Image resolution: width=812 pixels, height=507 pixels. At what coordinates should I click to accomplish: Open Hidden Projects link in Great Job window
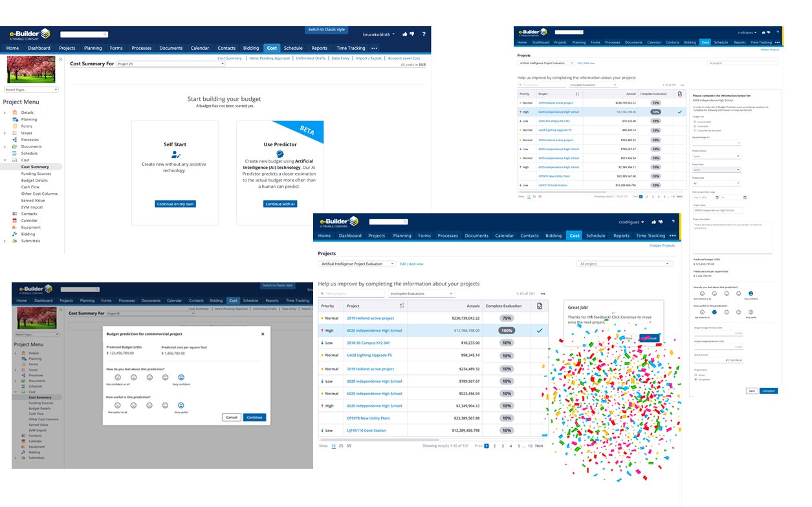(662, 245)
